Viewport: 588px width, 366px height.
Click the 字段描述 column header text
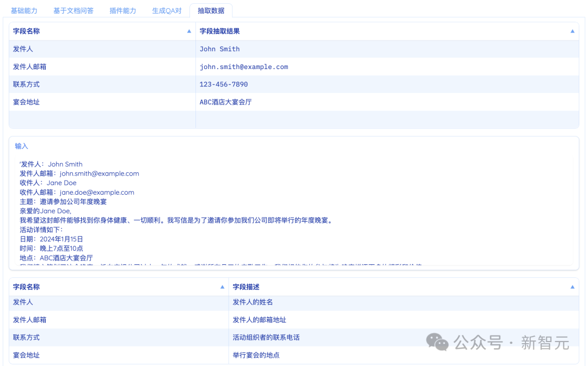(x=249, y=287)
